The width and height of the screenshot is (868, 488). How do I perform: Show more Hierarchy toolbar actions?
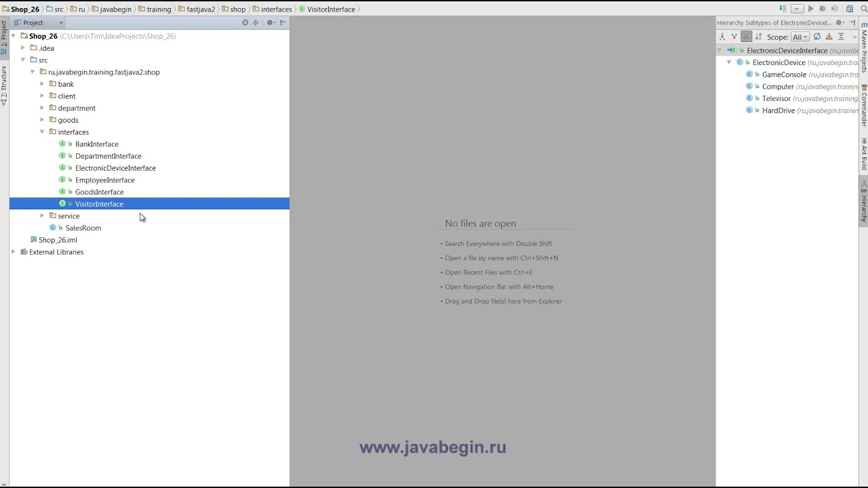[854, 37]
